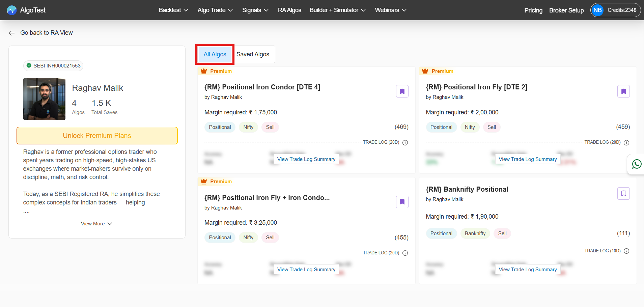View Trade Log Summary for Banknifty Positional
The height and width of the screenshot is (307, 644).
click(528, 270)
